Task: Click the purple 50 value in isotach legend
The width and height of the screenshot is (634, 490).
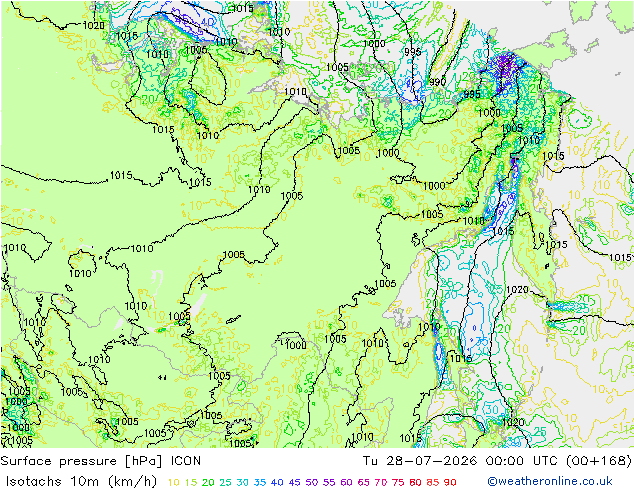Action: (x=312, y=482)
